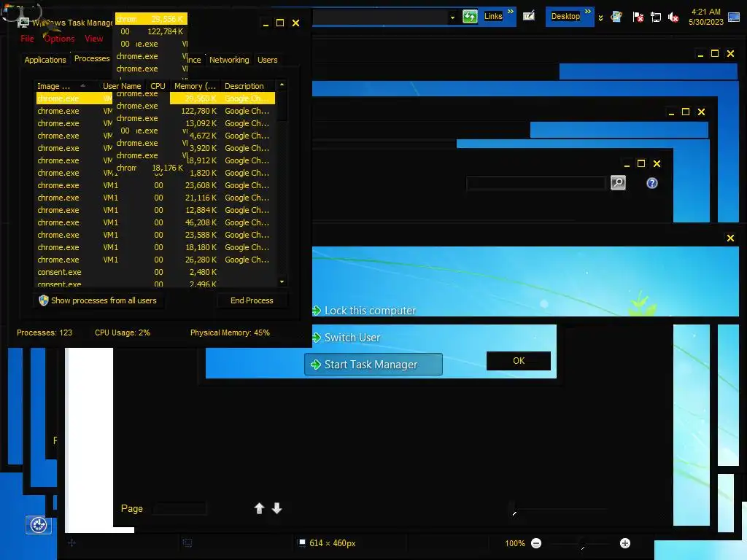
Task: Open the Tablet PC Input Panel icon
Action: click(529, 16)
